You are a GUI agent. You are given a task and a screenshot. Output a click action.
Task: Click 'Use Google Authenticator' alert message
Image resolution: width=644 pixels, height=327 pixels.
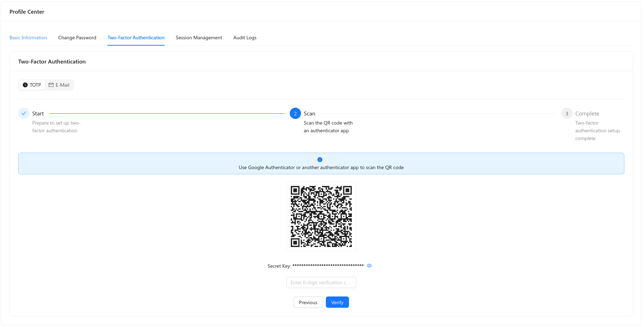[321, 167]
